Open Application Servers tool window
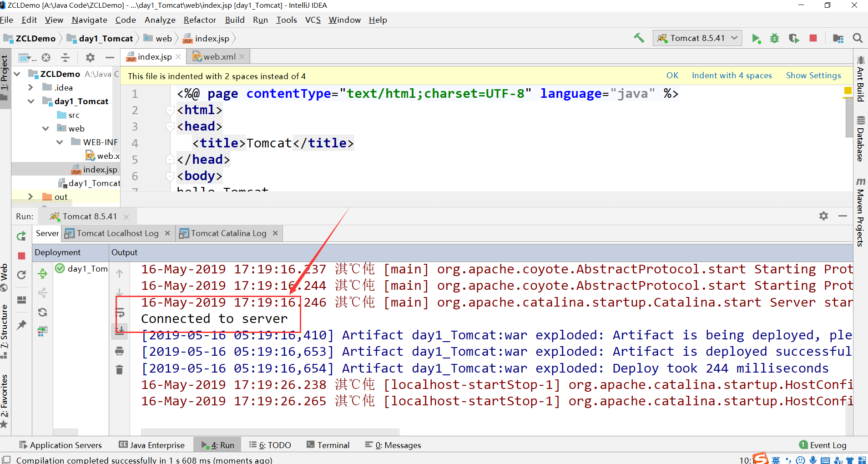 [61, 445]
